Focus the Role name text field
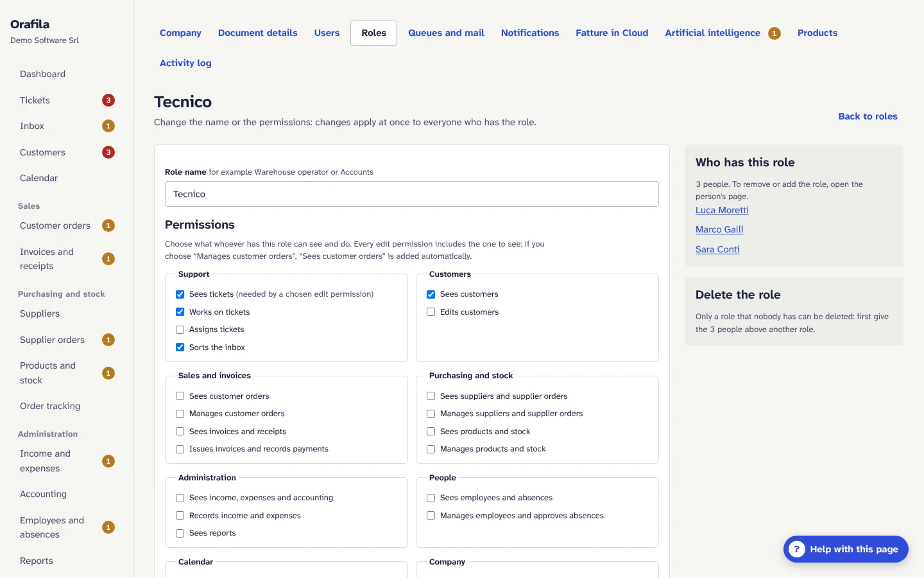 [412, 194]
